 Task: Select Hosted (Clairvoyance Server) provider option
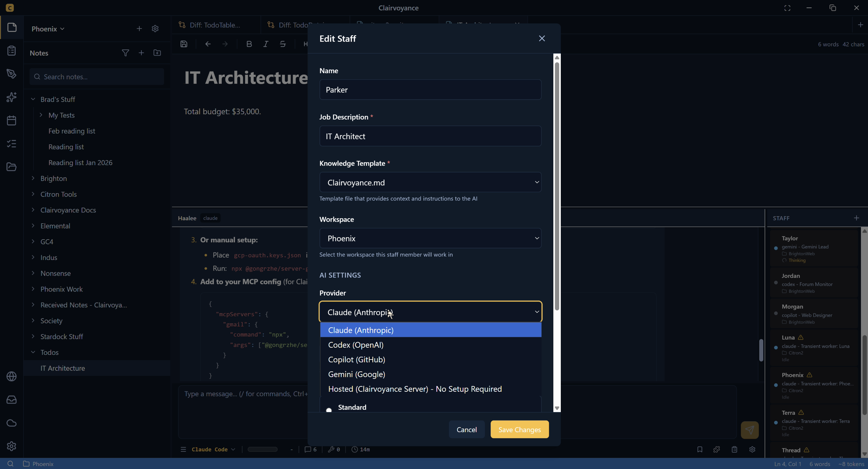click(x=415, y=389)
